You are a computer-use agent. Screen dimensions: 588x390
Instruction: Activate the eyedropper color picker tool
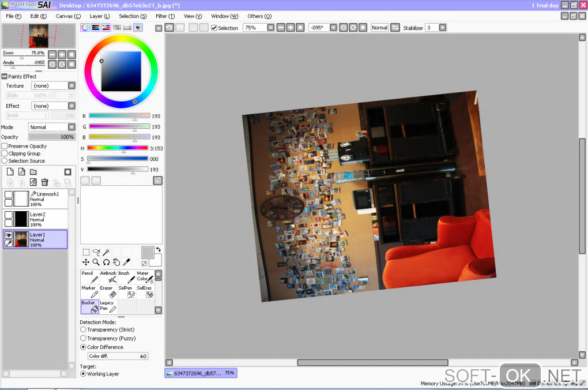click(127, 262)
